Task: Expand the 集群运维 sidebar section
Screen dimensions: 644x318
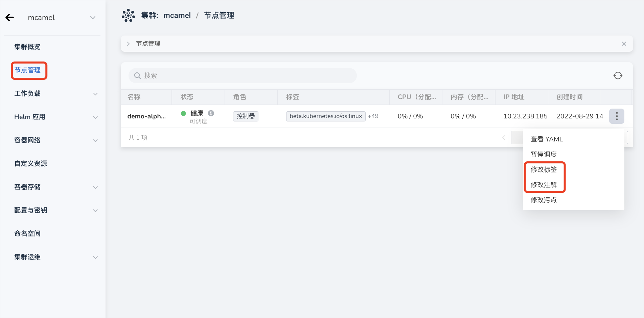Action: [x=95, y=257]
